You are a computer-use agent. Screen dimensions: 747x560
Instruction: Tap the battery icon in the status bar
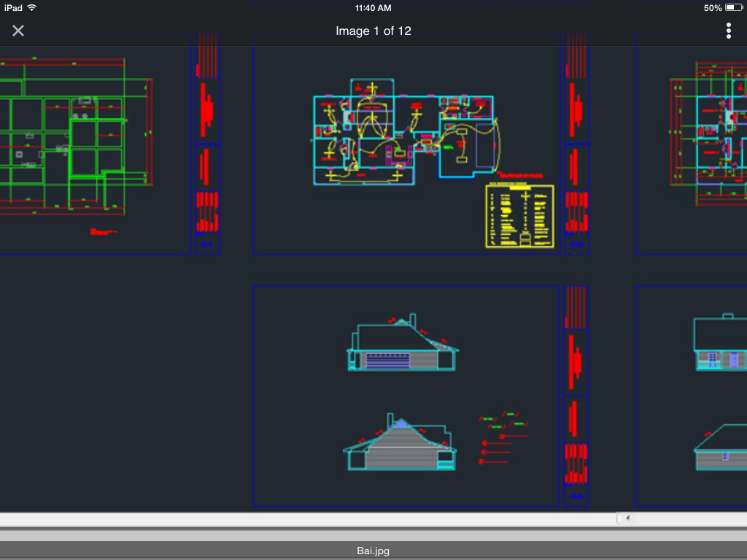(x=733, y=7)
